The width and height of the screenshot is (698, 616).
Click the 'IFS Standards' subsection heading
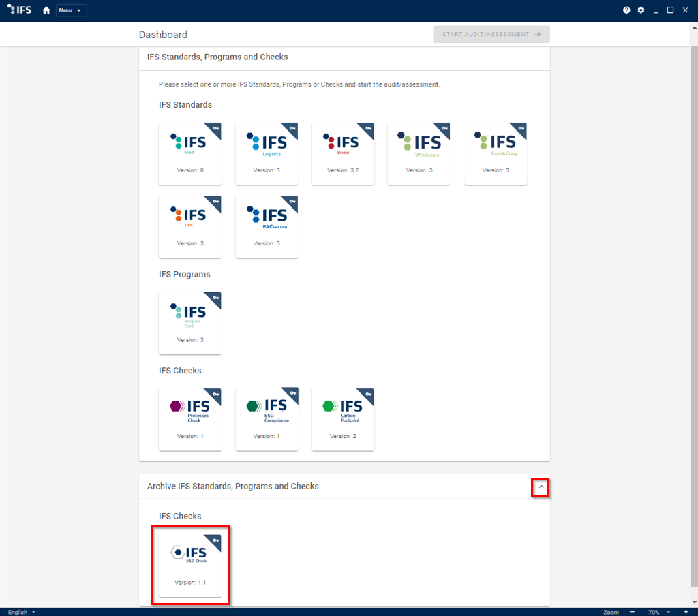[x=185, y=104]
